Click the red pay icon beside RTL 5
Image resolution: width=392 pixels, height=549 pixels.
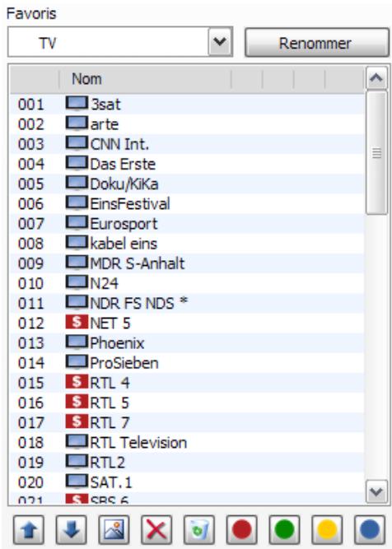[77, 402]
